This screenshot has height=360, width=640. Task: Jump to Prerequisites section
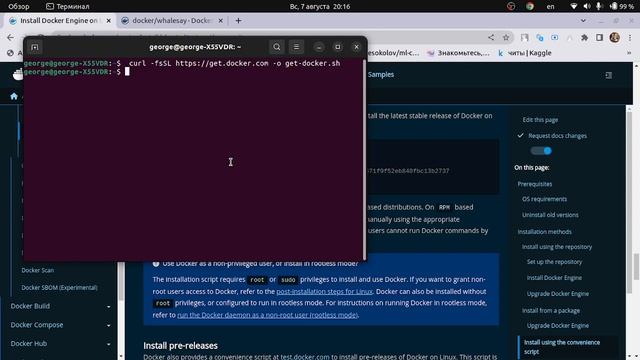[x=535, y=184]
